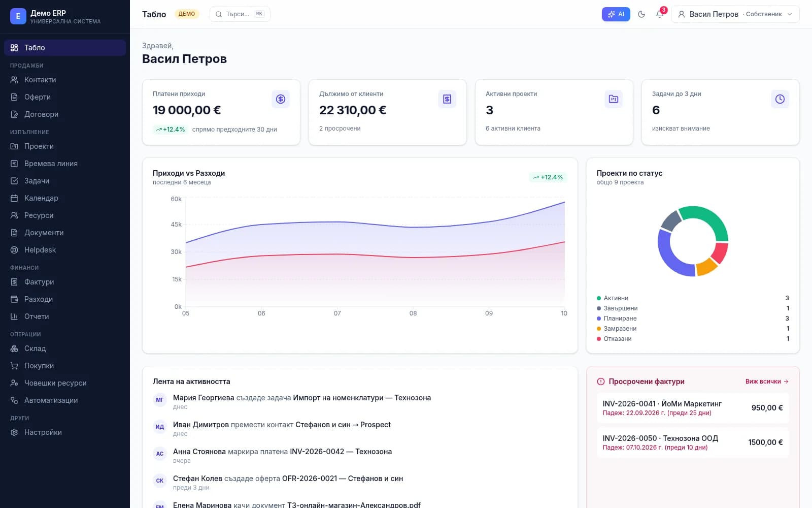The width and height of the screenshot is (812, 508).
Task: Click the Настройки gear icon
Action: [x=14, y=432]
